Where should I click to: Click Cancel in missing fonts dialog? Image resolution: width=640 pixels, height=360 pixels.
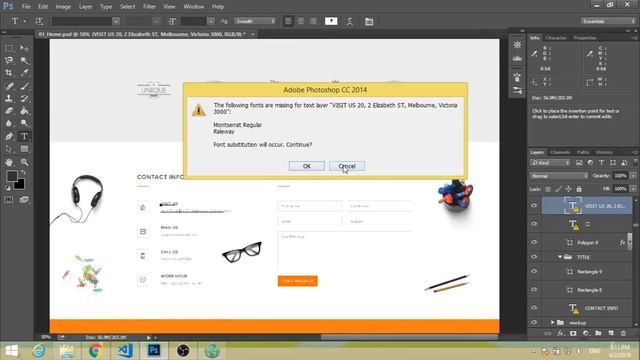(x=347, y=166)
